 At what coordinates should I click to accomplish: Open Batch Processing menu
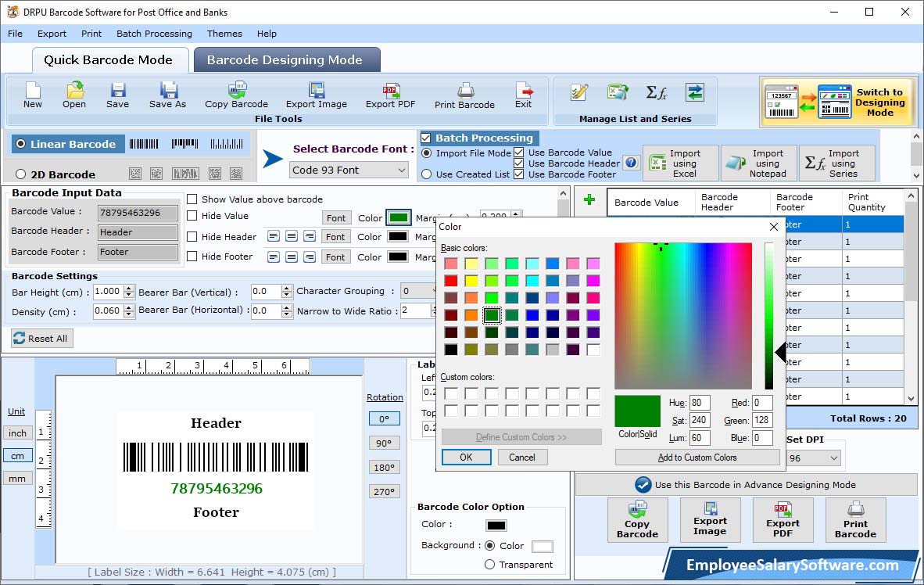[x=155, y=34]
